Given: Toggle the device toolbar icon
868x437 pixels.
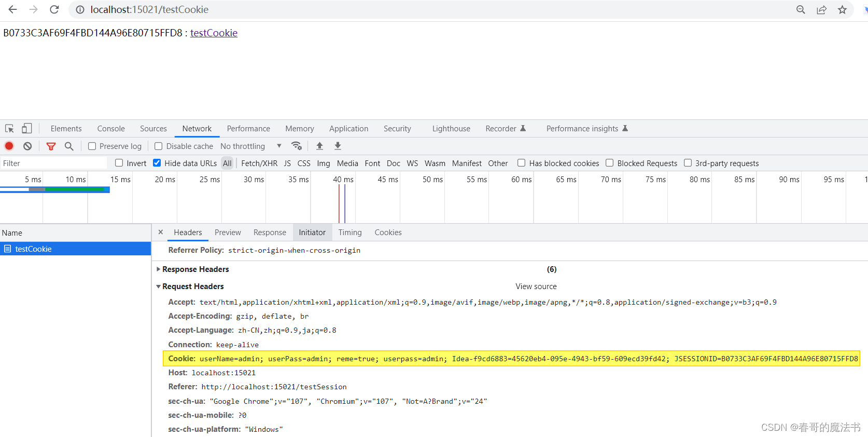Looking at the screenshot, I should [26, 128].
